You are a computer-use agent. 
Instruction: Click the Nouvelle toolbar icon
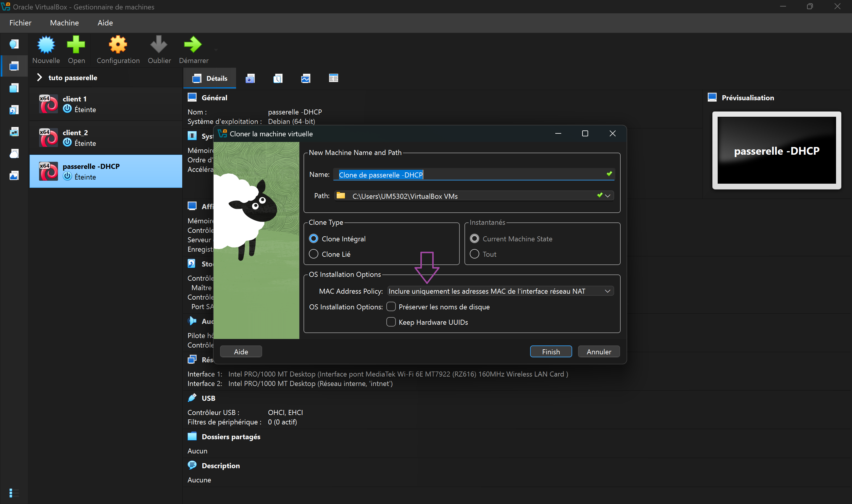46,45
